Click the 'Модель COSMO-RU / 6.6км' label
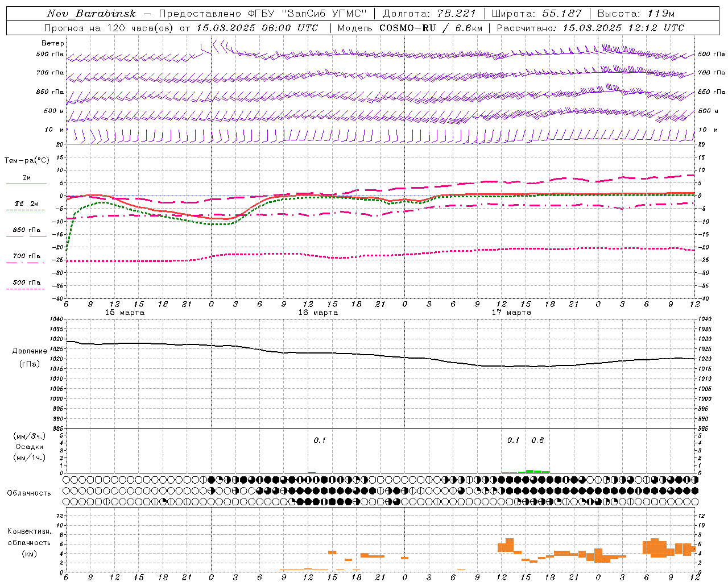728x582 pixels. pyautogui.click(x=409, y=28)
